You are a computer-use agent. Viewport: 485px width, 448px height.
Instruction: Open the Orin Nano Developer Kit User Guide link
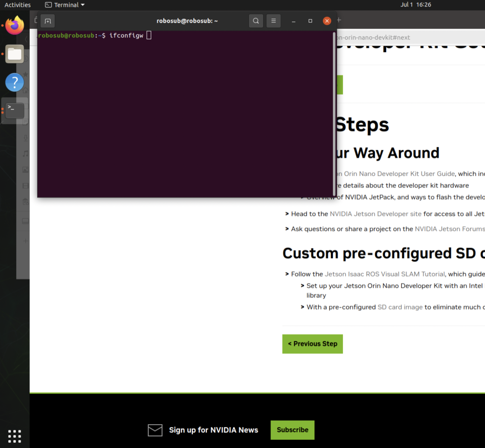pyautogui.click(x=395, y=174)
